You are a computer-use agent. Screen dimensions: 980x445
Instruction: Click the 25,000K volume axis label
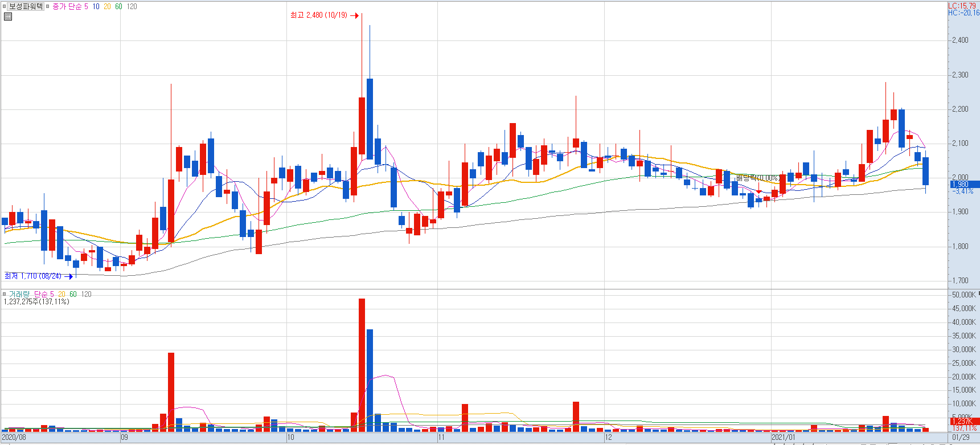click(x=963, y=364)
